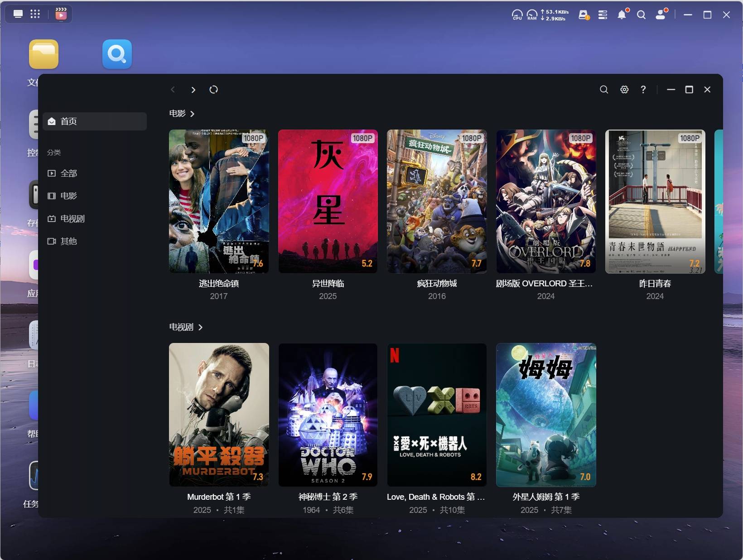Refresh the media library
743x560 pixels.
coord(214,90)
